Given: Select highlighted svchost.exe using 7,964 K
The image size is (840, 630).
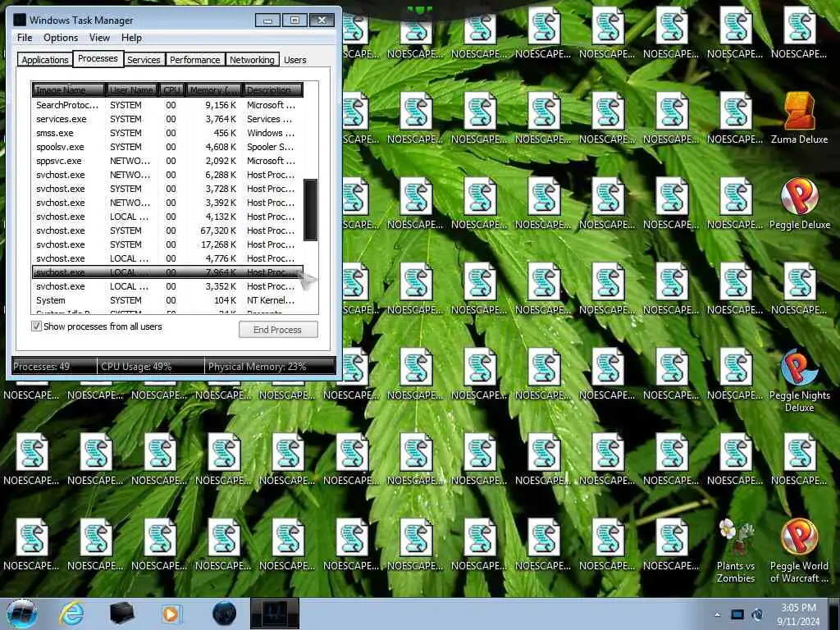Looking at the screenshot, I should [167, 272].
